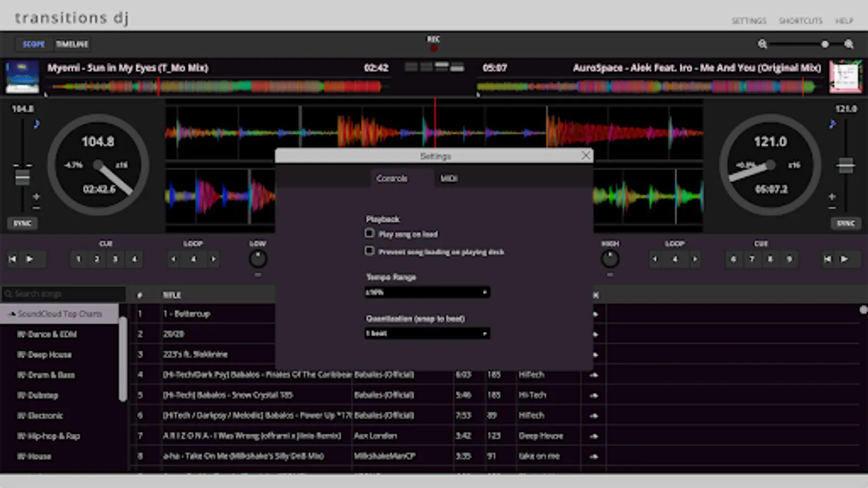Switch to the MIDI settings tab

point(449,178)
